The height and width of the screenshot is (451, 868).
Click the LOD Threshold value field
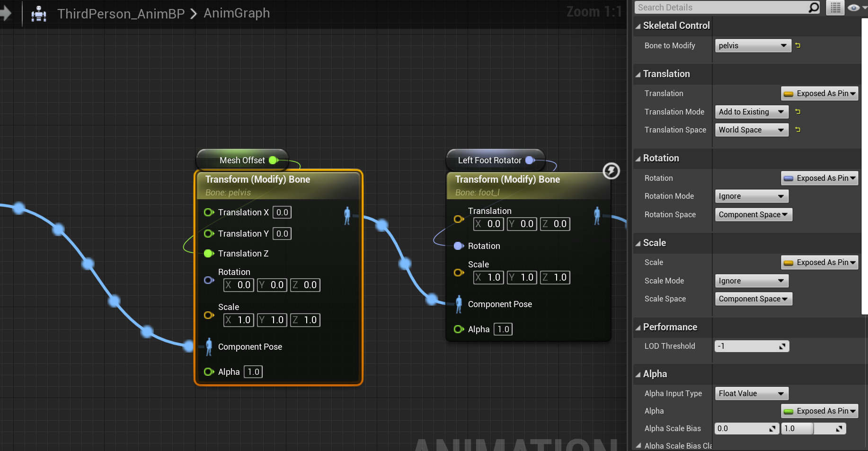[x=752, y=346]
